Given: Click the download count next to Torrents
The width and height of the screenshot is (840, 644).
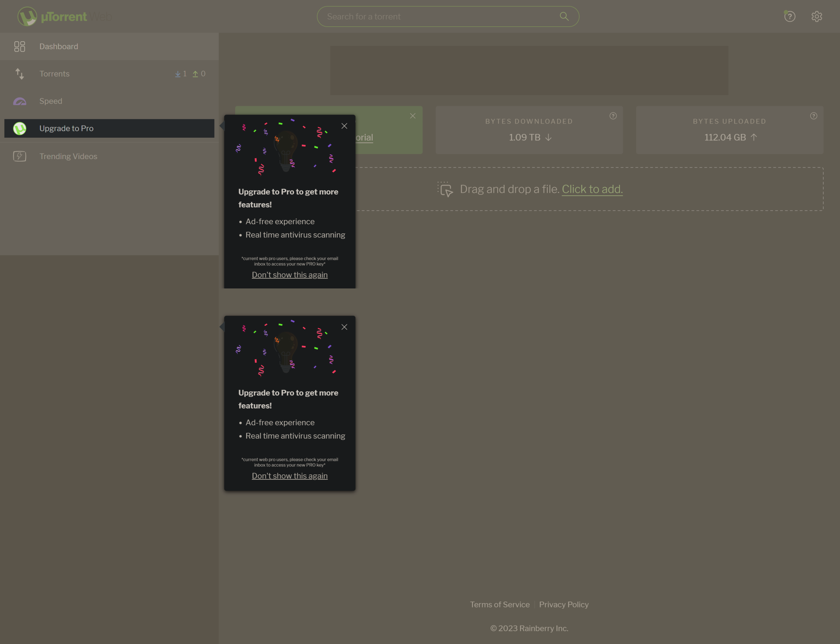Looking at the screenshot, I should [181, 73].
